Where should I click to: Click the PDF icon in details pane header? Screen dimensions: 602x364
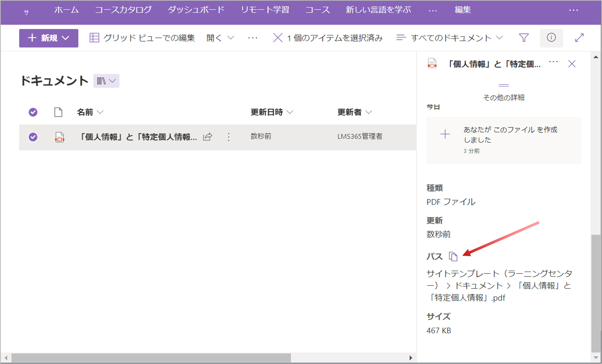pos(432,63)
